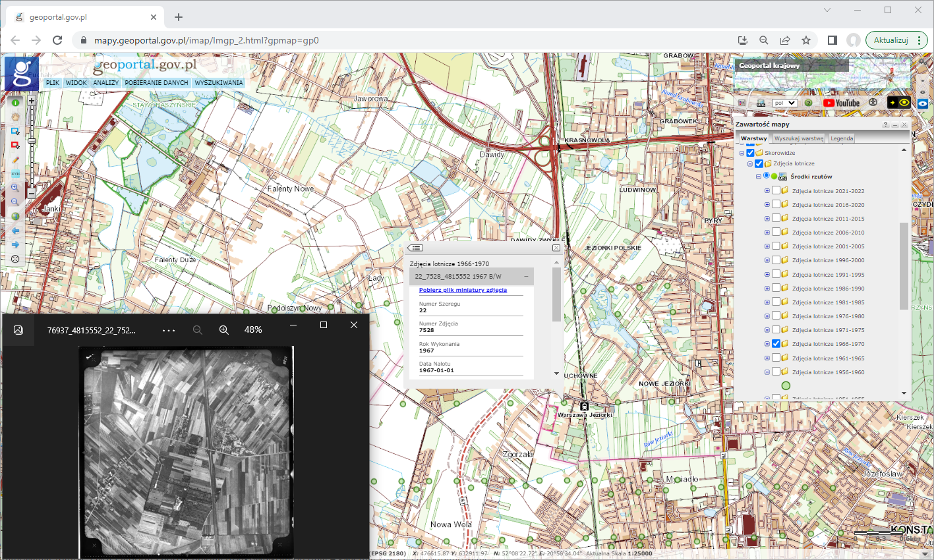Viewport: 934px width, 560px height.
Task: Open the YouTube link icon
Action: click(842, 103)
